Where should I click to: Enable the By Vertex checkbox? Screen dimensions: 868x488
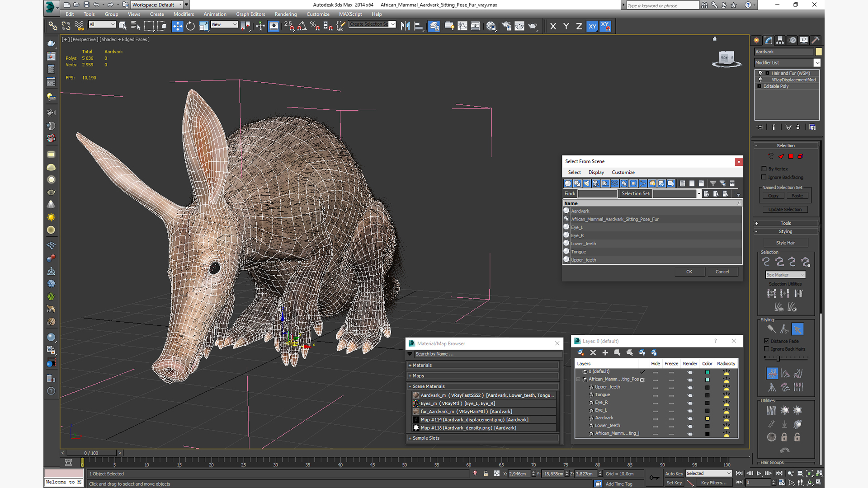[764, 169]
